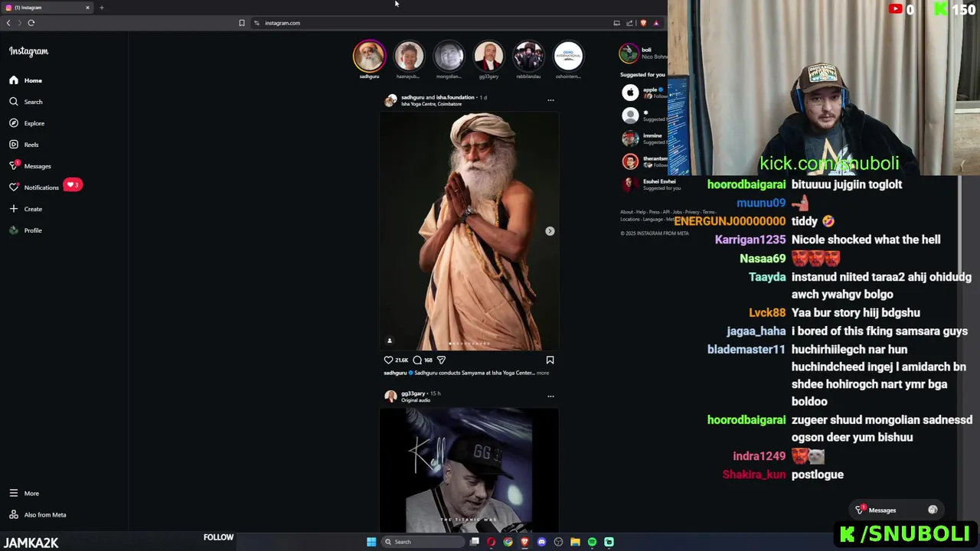Open the Explore page

click(x=27, y=123)
